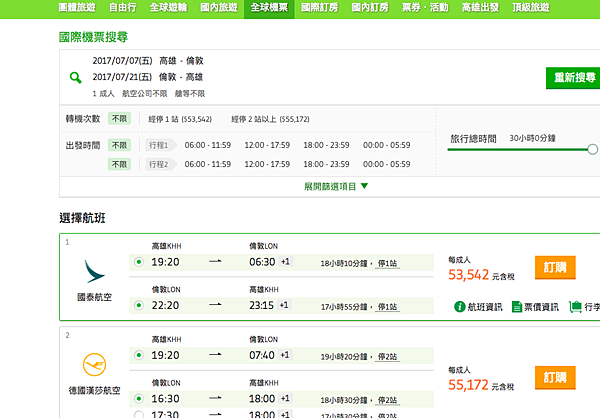Click the 53,542 元含稅 price
The image size is (600, 418).
coord(481,275)
